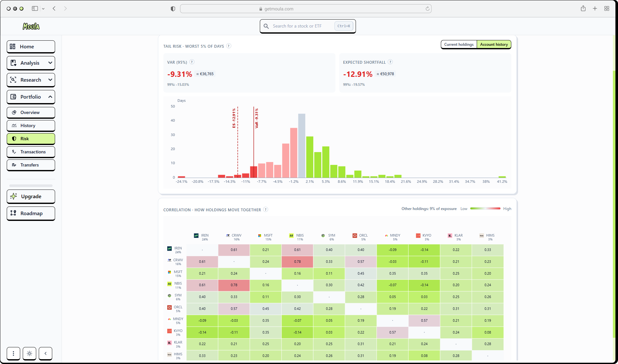Click the tallest gray histogram bar
The height and width of the screenshot is (364, 618).
(x=301, y=146)
